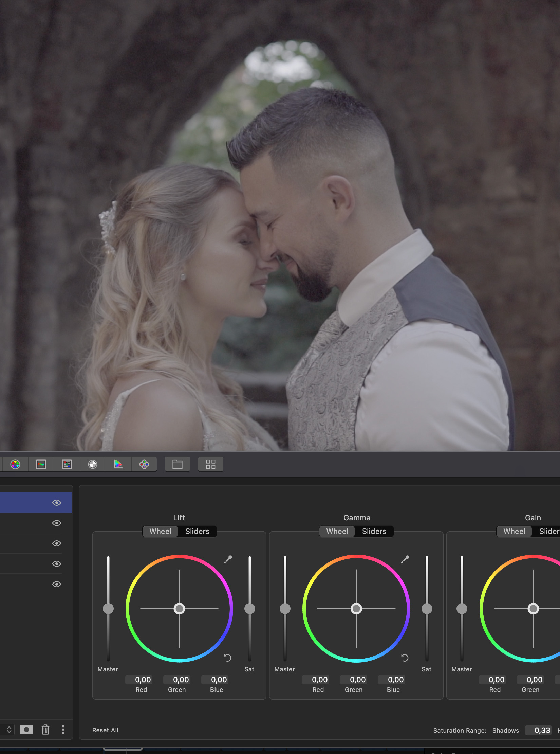Pick color with the Lift eyedropper
This screenshot has width=560, height=754.
click(x=228, y=559)
